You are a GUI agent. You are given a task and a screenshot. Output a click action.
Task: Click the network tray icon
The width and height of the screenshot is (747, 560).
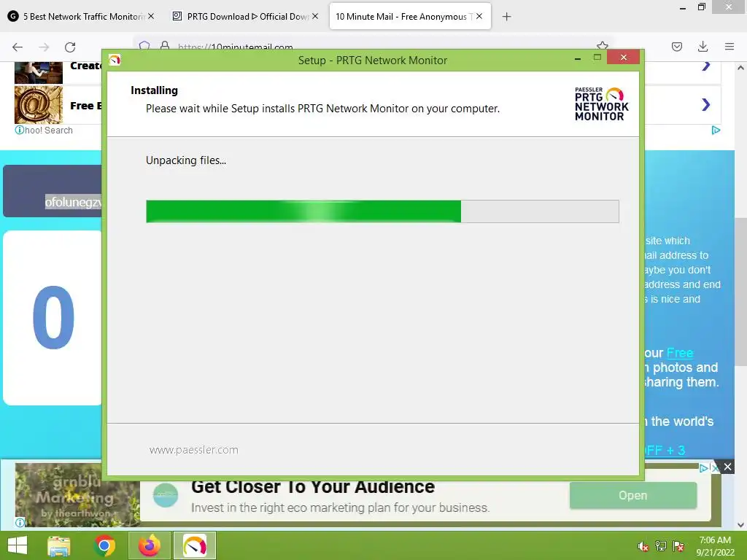(660, 546)
